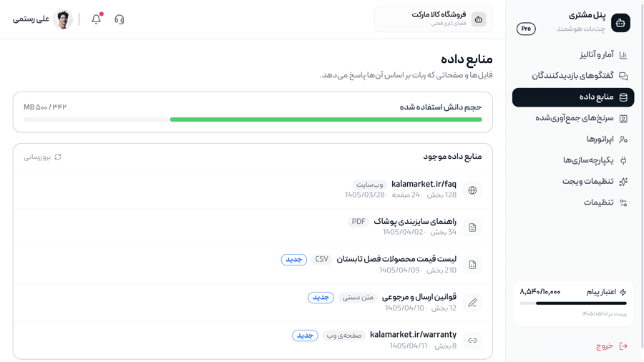Open the فروشگاه کالا مارکت workspace selector
The height and width of the screenshot is (362, 644).
pyautogui.click(x=434, y=19)
